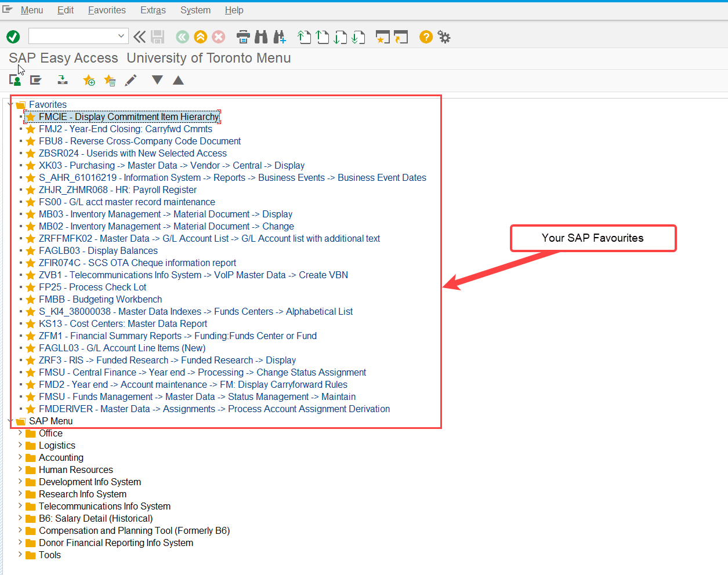Click the window menu icon left of Menu

coord(8,9)
